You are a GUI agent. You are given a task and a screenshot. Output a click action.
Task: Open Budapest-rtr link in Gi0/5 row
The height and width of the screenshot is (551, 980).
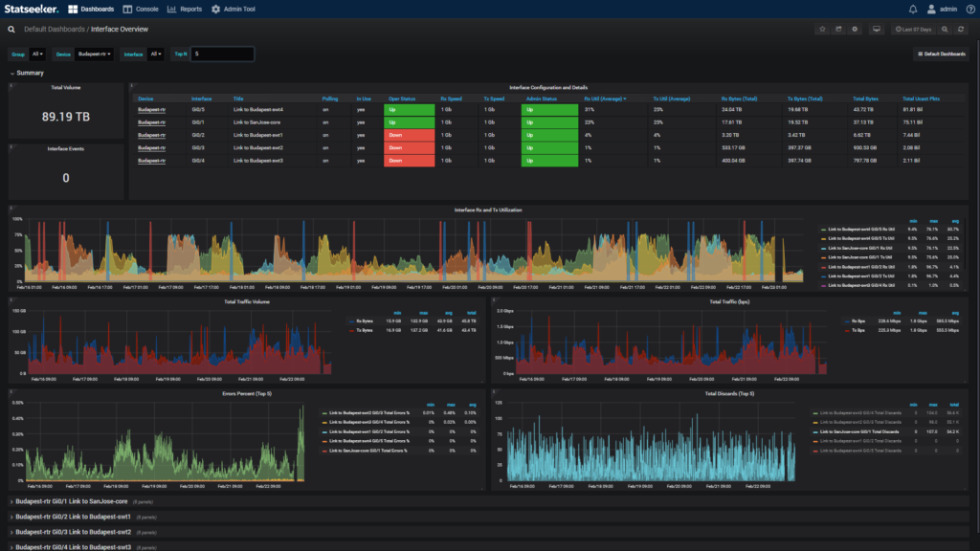[x=151, y=110]
